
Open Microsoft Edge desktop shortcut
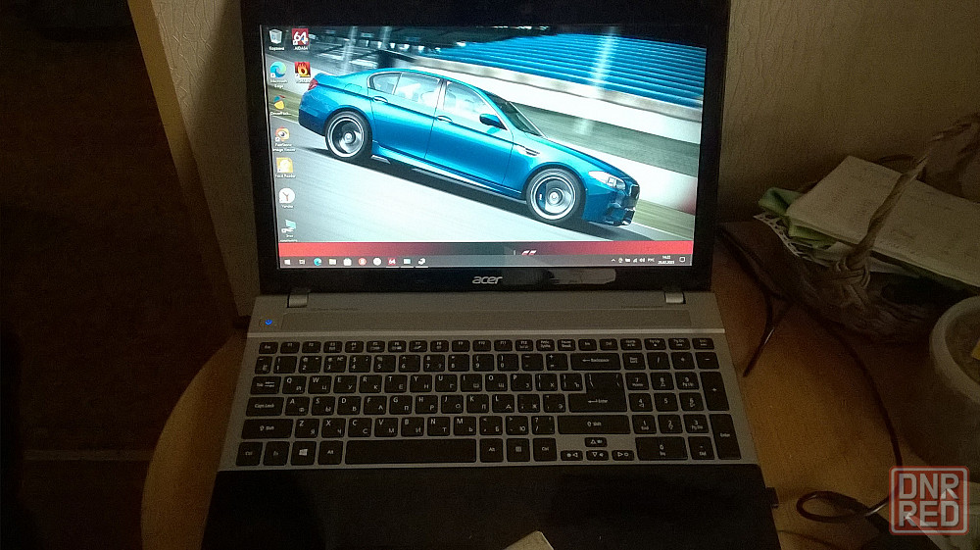click(x=278, y=73)
